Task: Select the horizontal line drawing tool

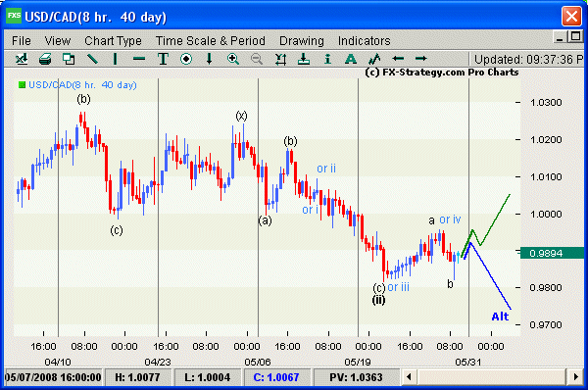Action: pos(139,59)
